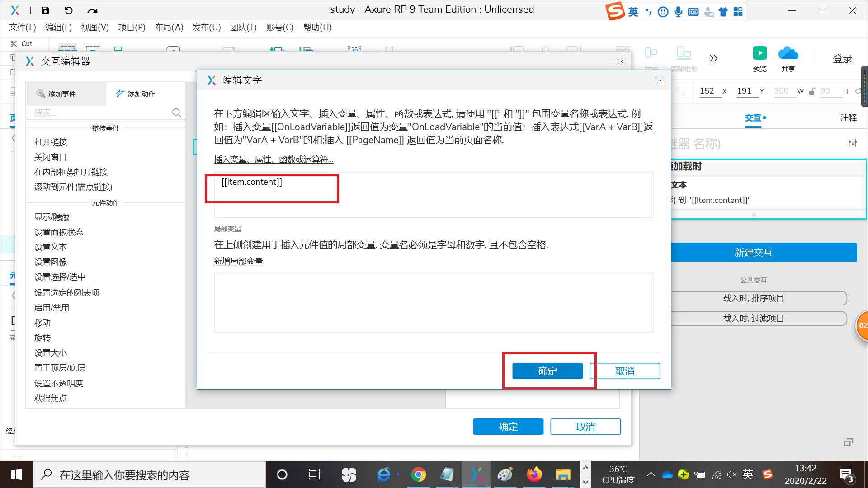Viewport: 868px width, 488px height.
Task: Open the 编辑(E) menu
Action: tap(58, 28)
